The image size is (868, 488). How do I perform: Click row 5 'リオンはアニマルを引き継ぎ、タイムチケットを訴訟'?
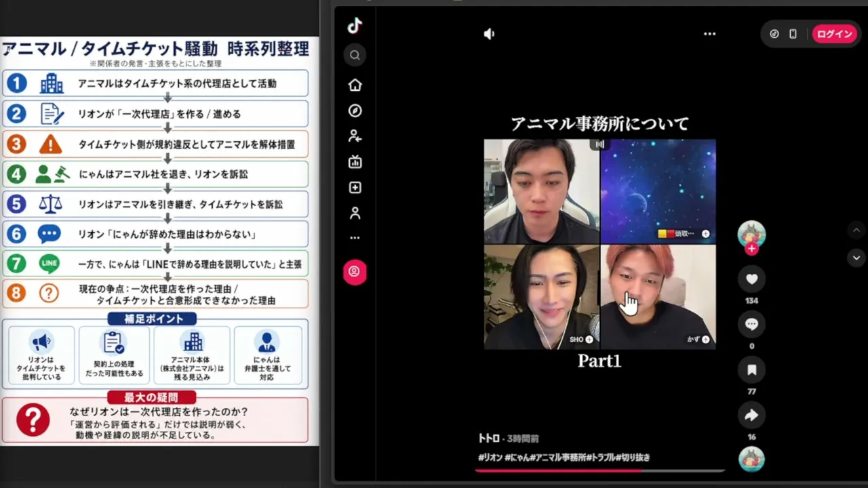point(155,204)
